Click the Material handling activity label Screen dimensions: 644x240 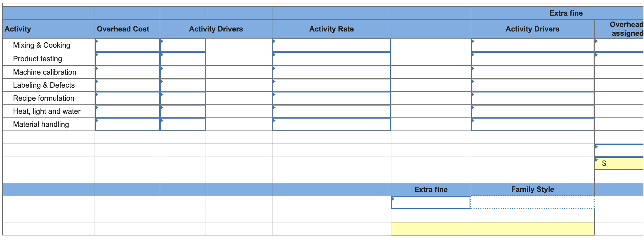41,124
